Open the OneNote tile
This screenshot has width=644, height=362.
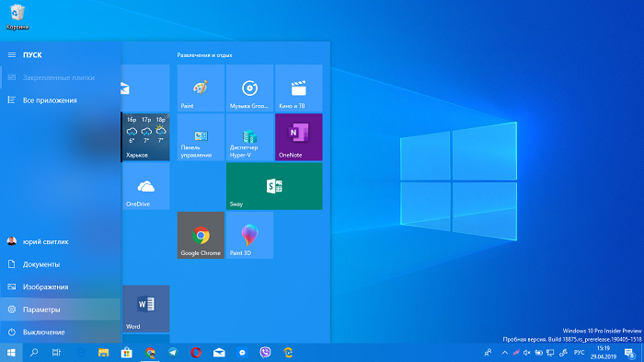coord(299,137)
